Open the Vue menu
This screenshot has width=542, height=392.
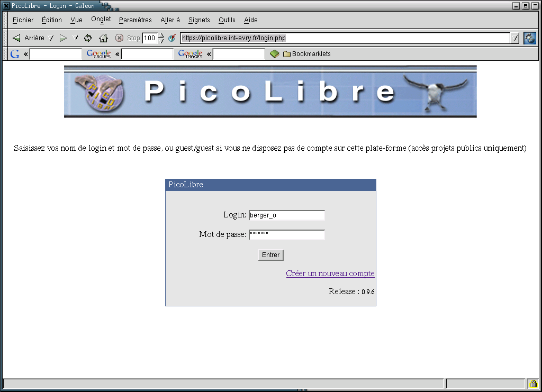(x=76, y=20)
